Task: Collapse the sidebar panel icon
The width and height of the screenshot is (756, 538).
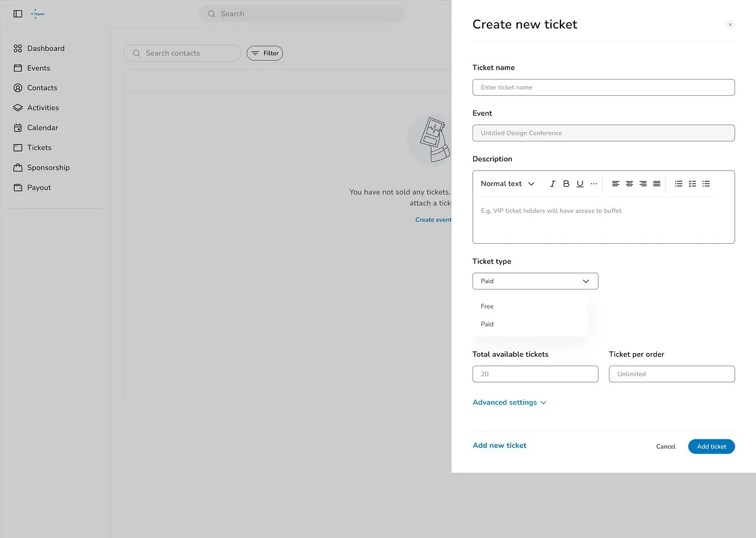Action: pyautogui.click(x=18, y=14)
